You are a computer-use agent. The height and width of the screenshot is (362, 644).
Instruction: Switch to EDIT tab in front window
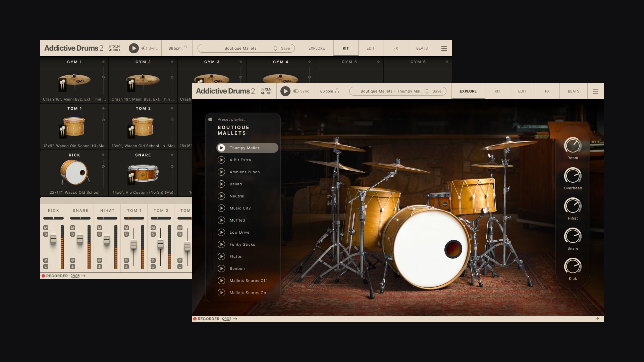pyautogui.click(x=522, y=91)
